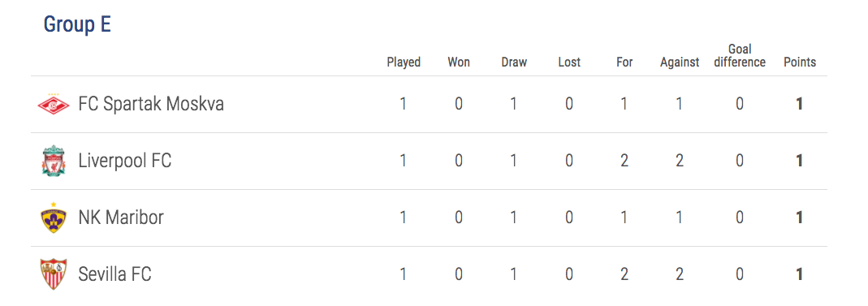Click the Against column header
The image size is (868, 306).
click(680, 62)
